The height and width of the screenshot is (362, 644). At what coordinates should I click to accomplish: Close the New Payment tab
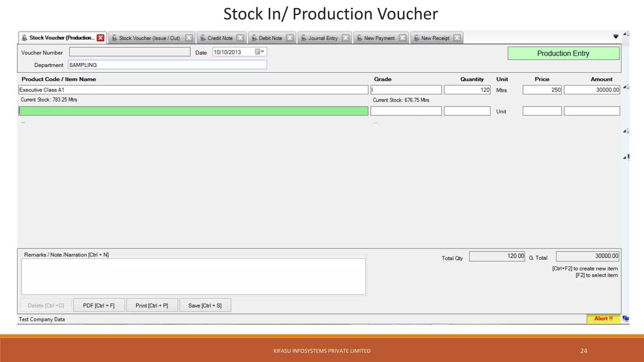[x=402, y=38]
